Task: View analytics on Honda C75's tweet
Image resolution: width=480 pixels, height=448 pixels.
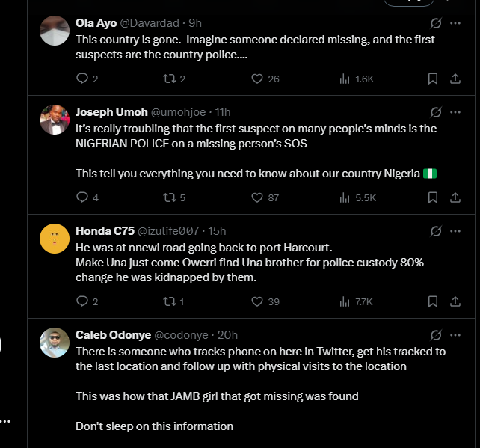Action: (345, 301)
